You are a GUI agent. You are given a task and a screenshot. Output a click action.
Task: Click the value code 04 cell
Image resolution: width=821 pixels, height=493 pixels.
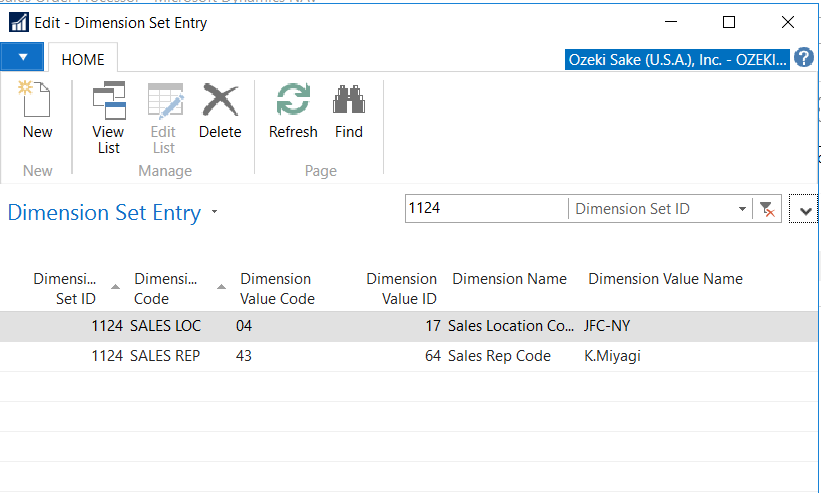coord(244,326)
